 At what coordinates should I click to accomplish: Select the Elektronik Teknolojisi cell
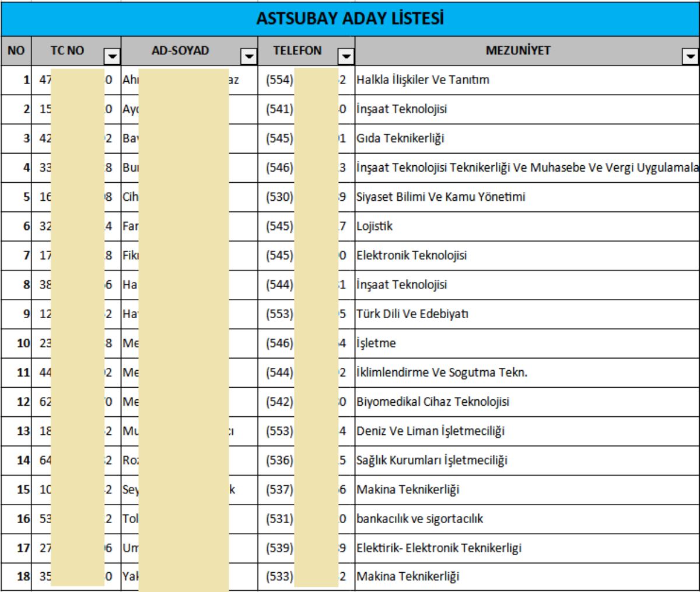coord(412,255)
